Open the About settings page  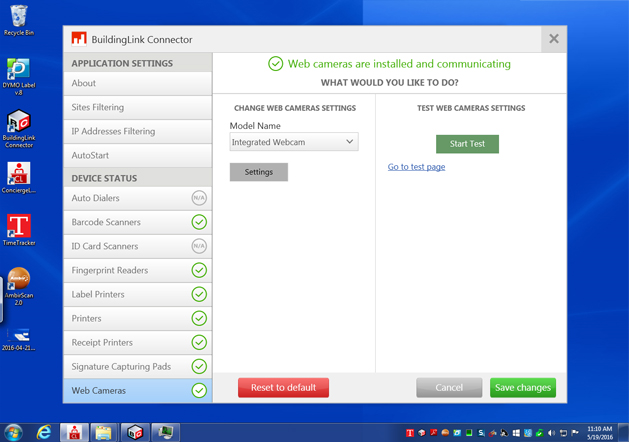click(x=138, y=83)
